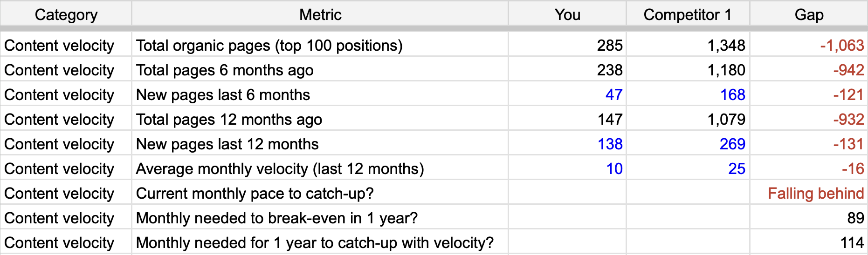Click the gap value -1,063

point(841,46)
